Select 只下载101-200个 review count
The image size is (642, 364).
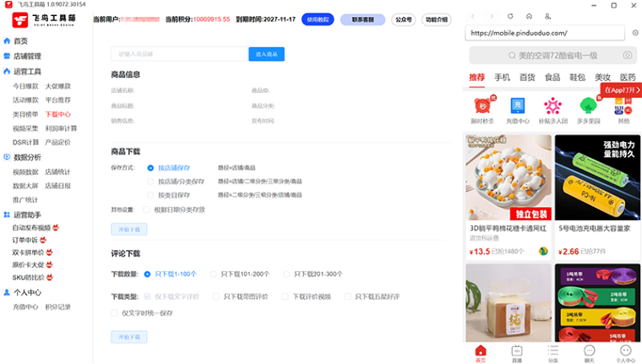coord(214,274)
